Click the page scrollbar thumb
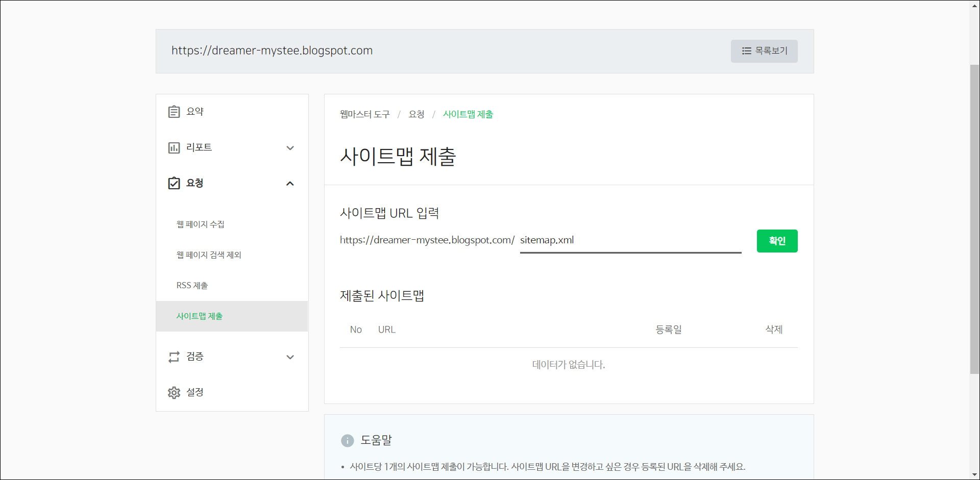 (974, 219)
